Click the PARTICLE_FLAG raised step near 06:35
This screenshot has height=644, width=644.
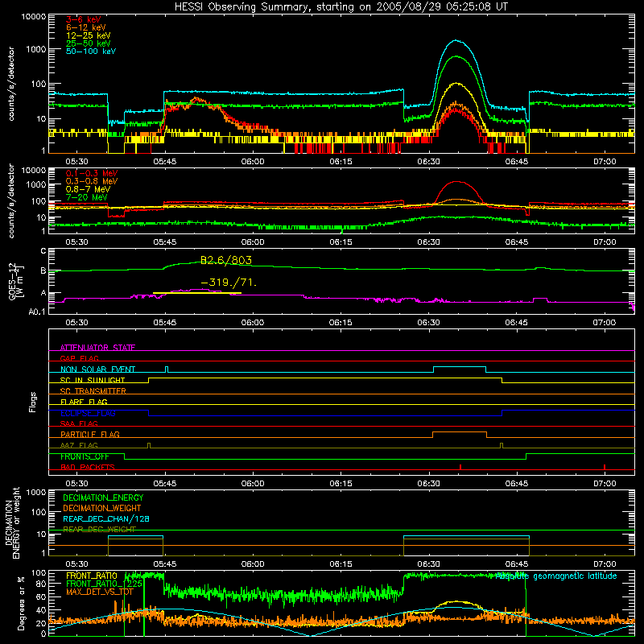click(x=459, y=432)
